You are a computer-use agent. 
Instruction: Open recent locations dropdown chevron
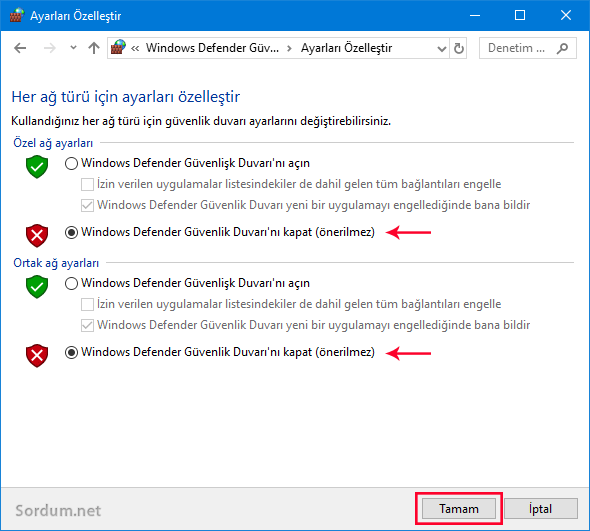[73, 48]
